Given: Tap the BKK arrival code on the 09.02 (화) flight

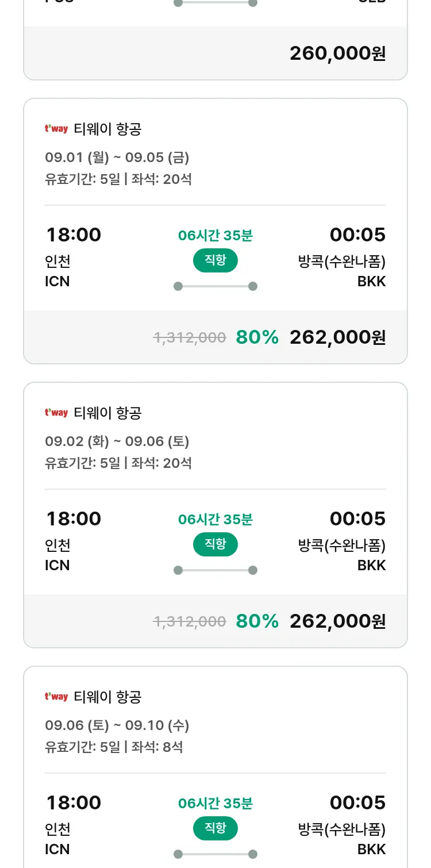Looking at the screenshot, I should [x=371, y=565].
